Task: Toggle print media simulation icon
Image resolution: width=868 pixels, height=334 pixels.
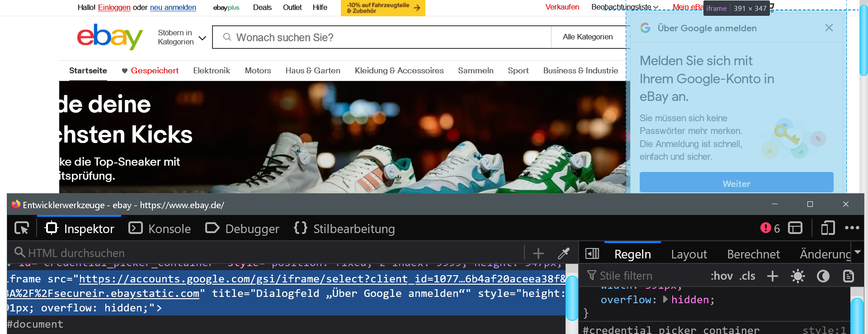Action: pos(849,276)
